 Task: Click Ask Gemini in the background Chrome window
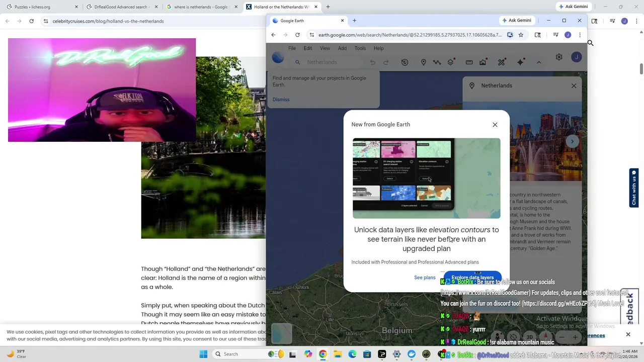(573, 7)
